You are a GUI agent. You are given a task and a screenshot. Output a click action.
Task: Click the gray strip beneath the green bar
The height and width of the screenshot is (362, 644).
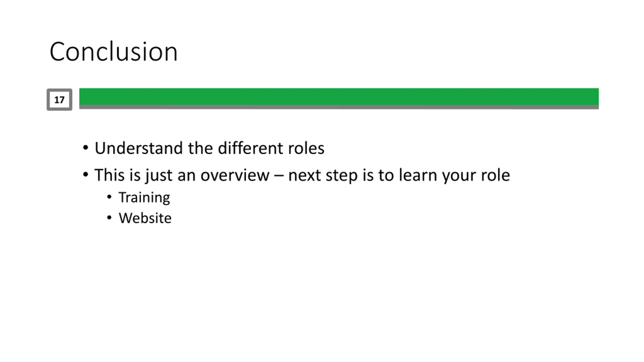click(339, 107)
